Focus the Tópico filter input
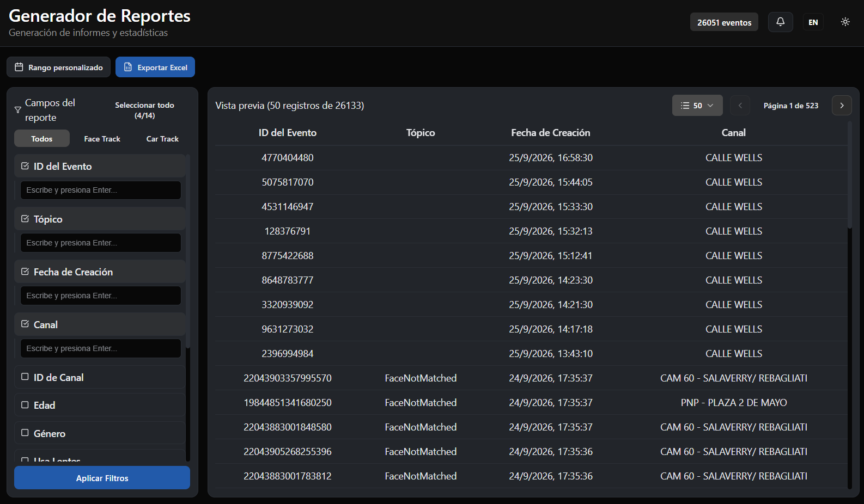 (x=101, y=243)
